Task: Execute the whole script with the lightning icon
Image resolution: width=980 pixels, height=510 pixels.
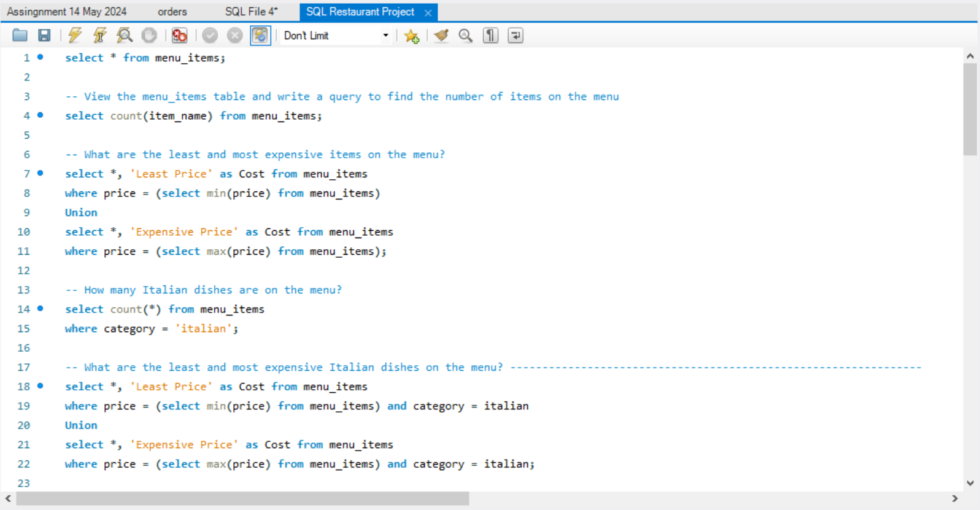Action: point(75,36)
